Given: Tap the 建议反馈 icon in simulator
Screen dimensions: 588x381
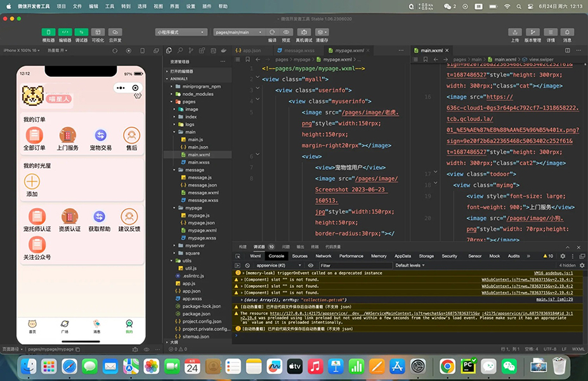Looking at the screenshot, I should [129, 217].
